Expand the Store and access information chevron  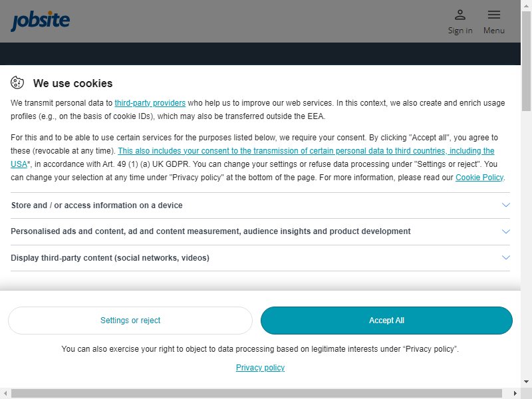coord(506,205)
